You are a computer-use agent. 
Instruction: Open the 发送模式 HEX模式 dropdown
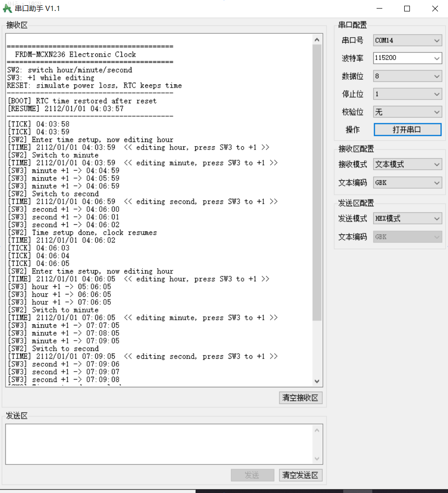[x=408, y=219]
